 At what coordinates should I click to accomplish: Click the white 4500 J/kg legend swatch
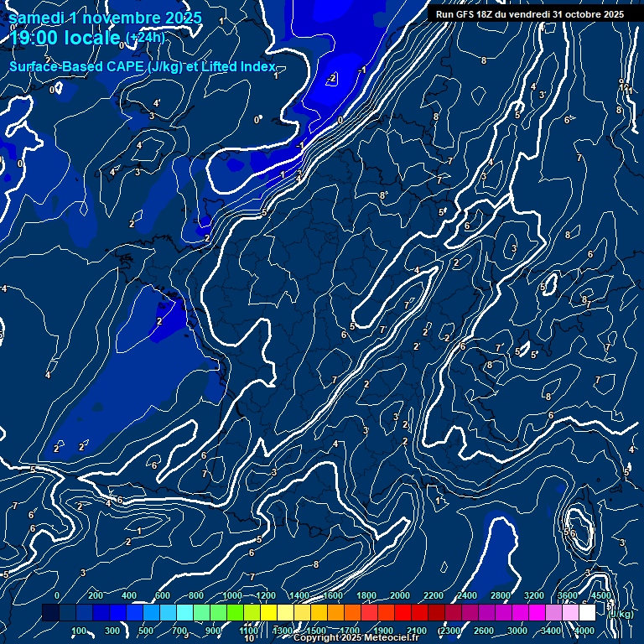[x=587, y=613]
